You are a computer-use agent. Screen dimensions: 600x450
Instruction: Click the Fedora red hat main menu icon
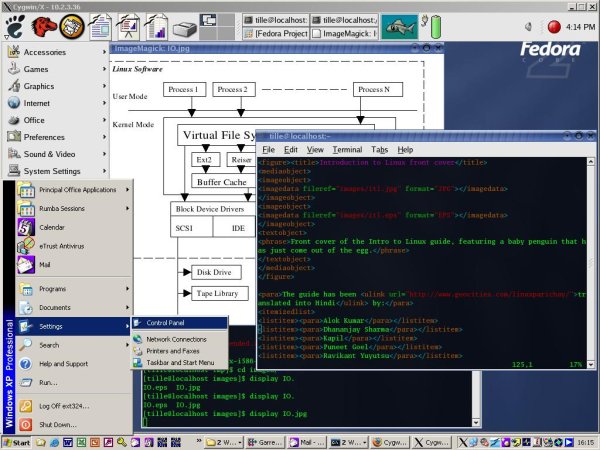pos(17,28)
